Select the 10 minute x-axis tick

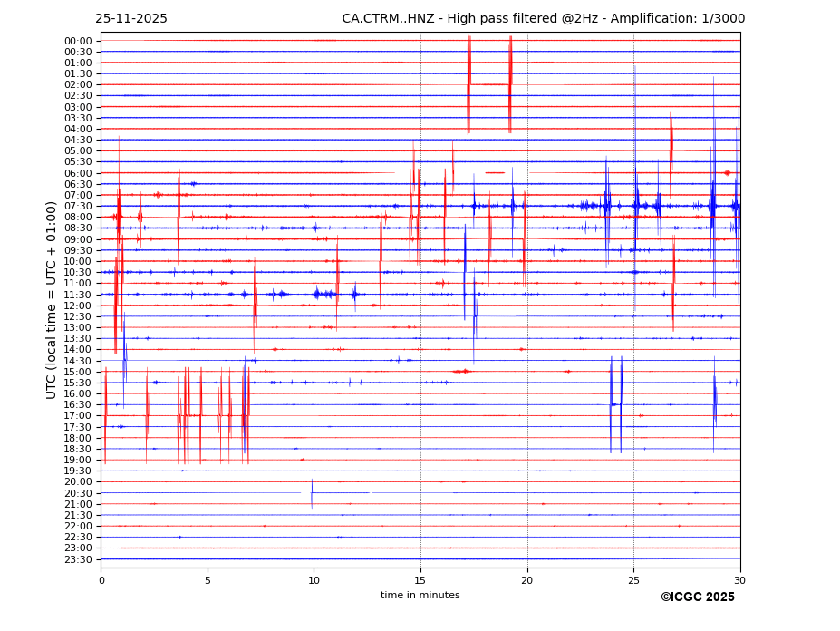pos(314,580)
